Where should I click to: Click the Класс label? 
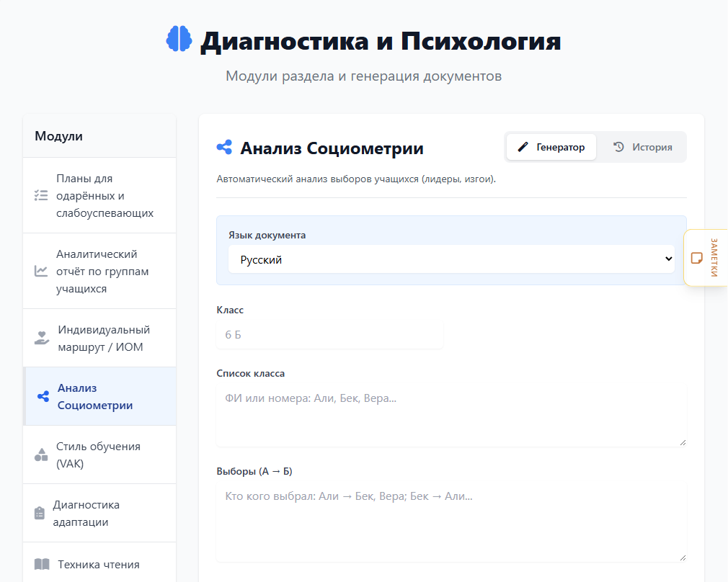pos(230,310)
